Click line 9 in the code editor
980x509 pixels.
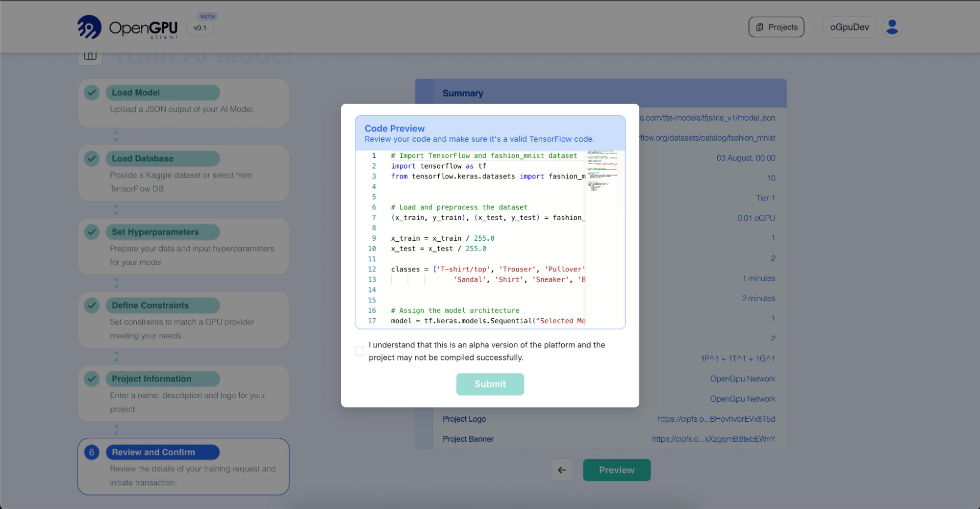(442, 238)
